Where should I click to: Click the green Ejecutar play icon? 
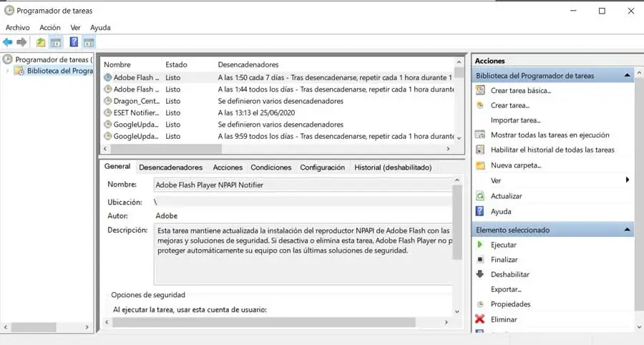479,244
